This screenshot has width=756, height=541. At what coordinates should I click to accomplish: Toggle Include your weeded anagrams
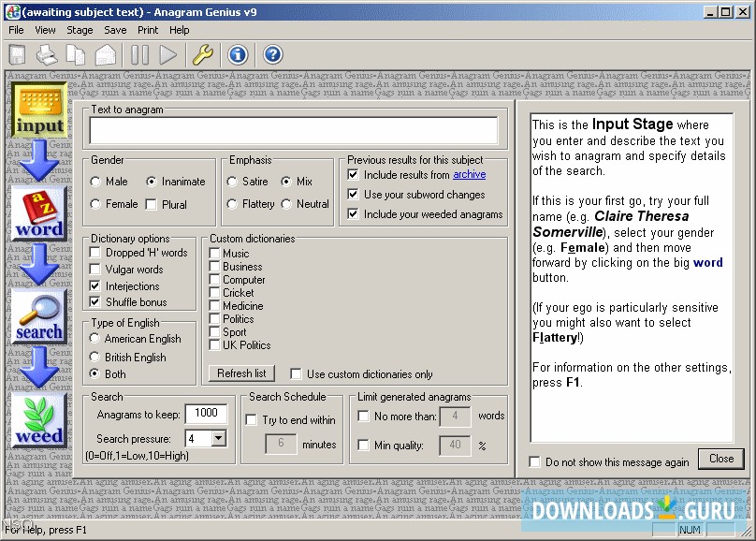[353, 214]
